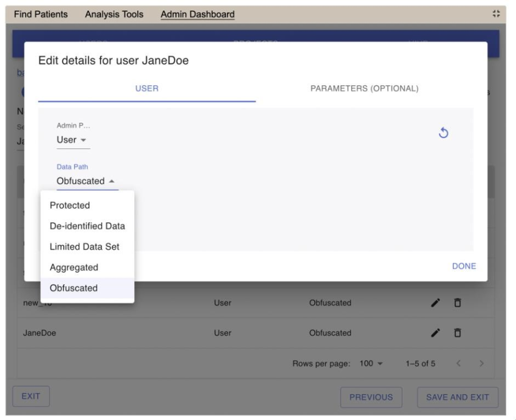516x420 pixels.
Task: Switch to the Parameters (Optional) tab
Action: pyautogui.click(x=364, y=89)
